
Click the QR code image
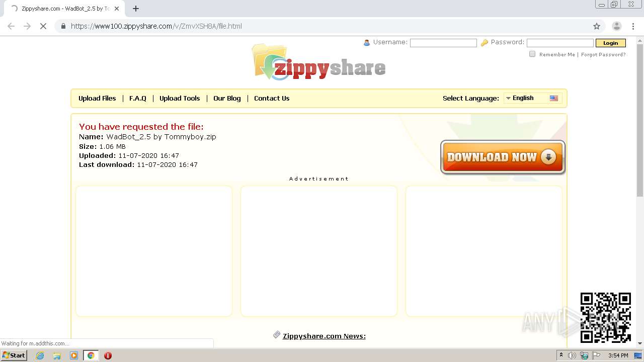pos(606,318)
